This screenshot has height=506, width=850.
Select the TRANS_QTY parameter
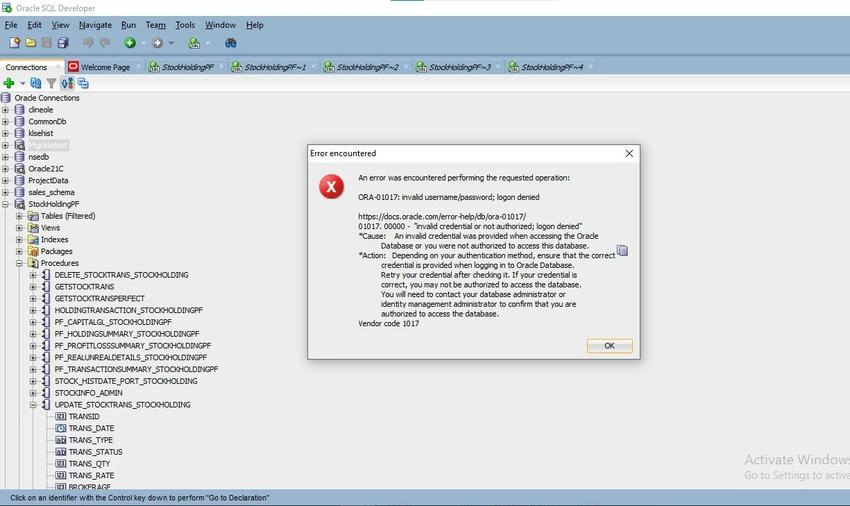[89, 464]
